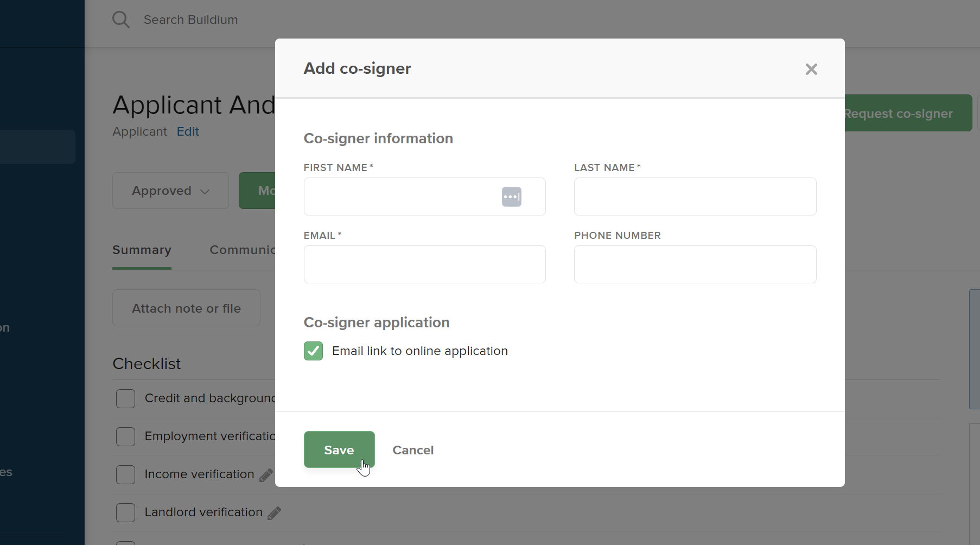Image resolution: width=980 pixels, height=545 pixels.
Task: Click the password manager icon in First Name field
Action: [512, 197]
